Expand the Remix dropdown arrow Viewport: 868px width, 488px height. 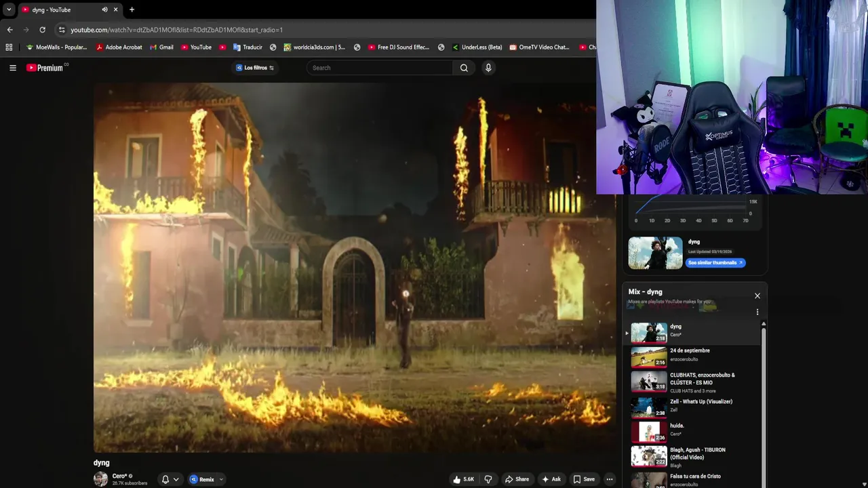[x=221, y=479]
